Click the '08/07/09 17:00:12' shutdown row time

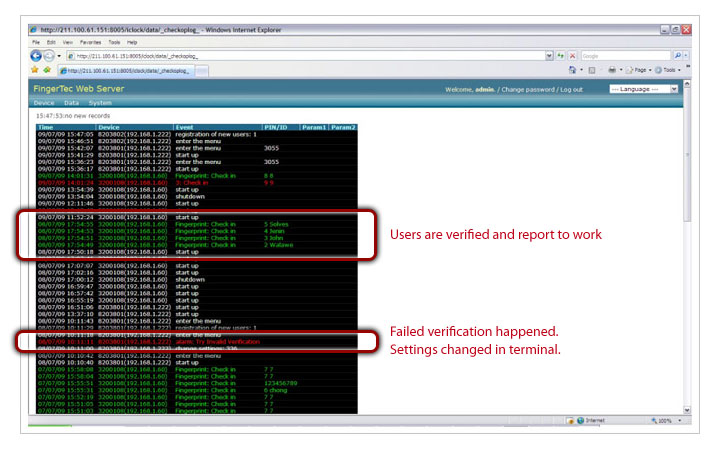click(66, 279)
